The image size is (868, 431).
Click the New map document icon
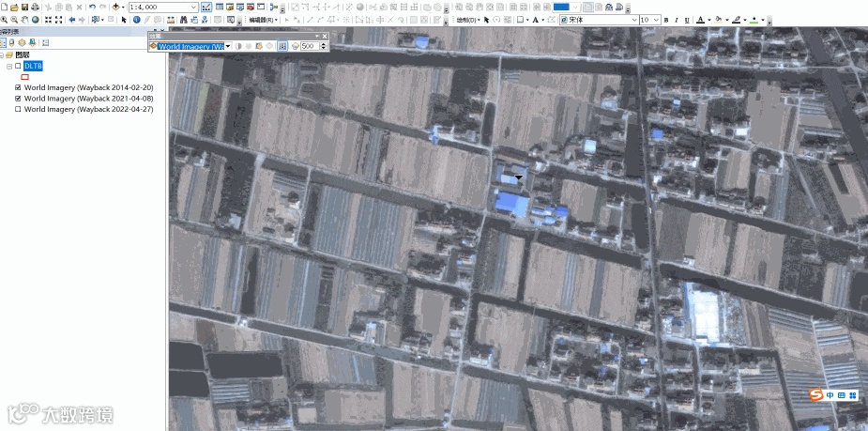coord(4,8)
